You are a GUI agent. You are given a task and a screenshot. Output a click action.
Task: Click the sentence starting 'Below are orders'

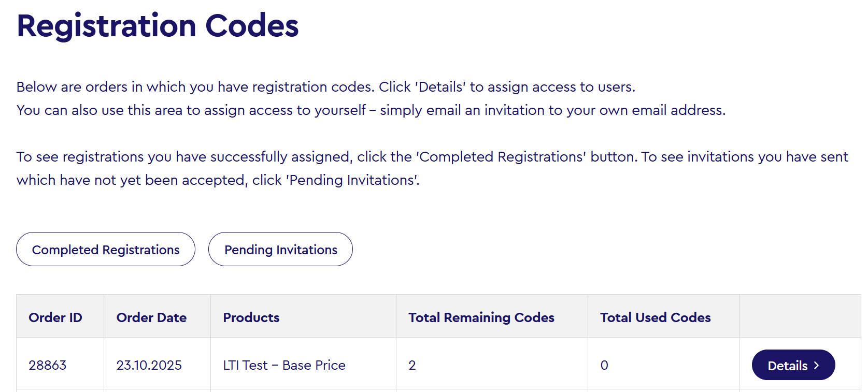pyautogui.click(x=325, y=86)
